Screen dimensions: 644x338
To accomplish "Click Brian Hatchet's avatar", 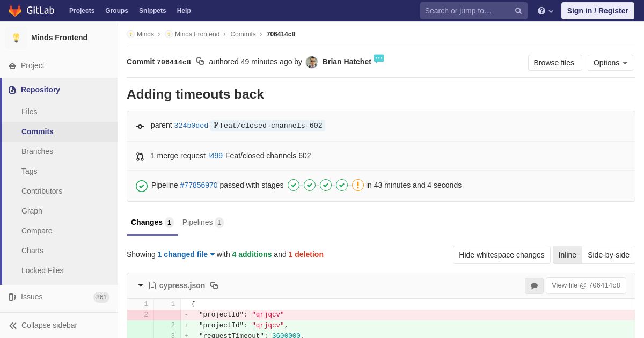I will (x=312, y=62).
